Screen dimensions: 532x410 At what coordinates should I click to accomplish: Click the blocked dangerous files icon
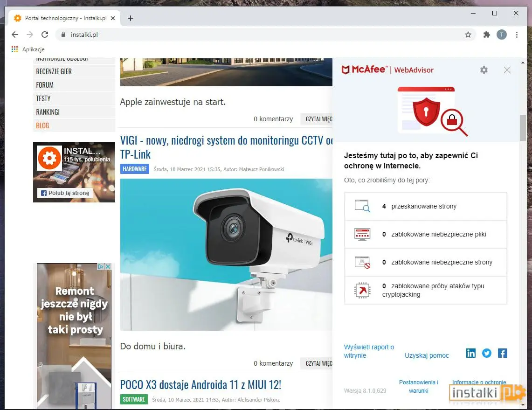[362, 234]
